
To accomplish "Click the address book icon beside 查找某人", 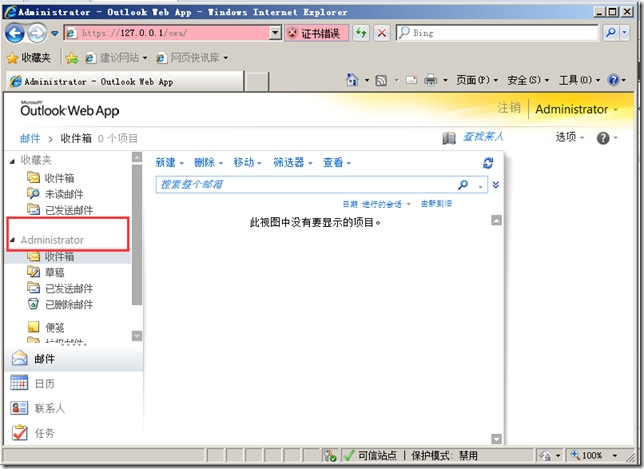I will click(x=449, y=138).
